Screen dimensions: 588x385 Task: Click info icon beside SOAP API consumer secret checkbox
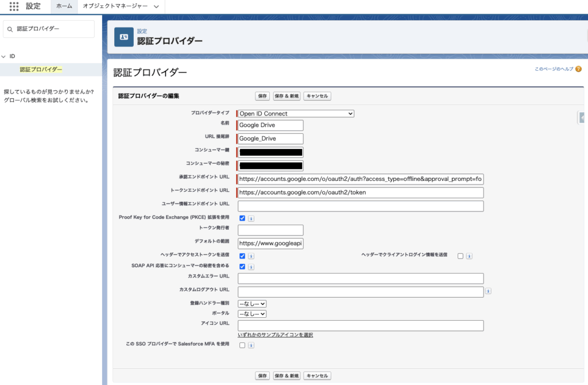point(251,267)
